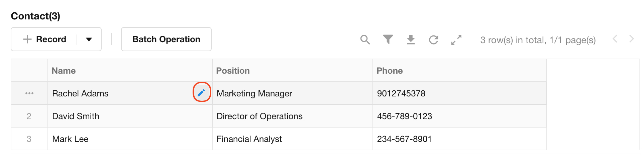Open the Record dropdown arrow

coord(89,39)
